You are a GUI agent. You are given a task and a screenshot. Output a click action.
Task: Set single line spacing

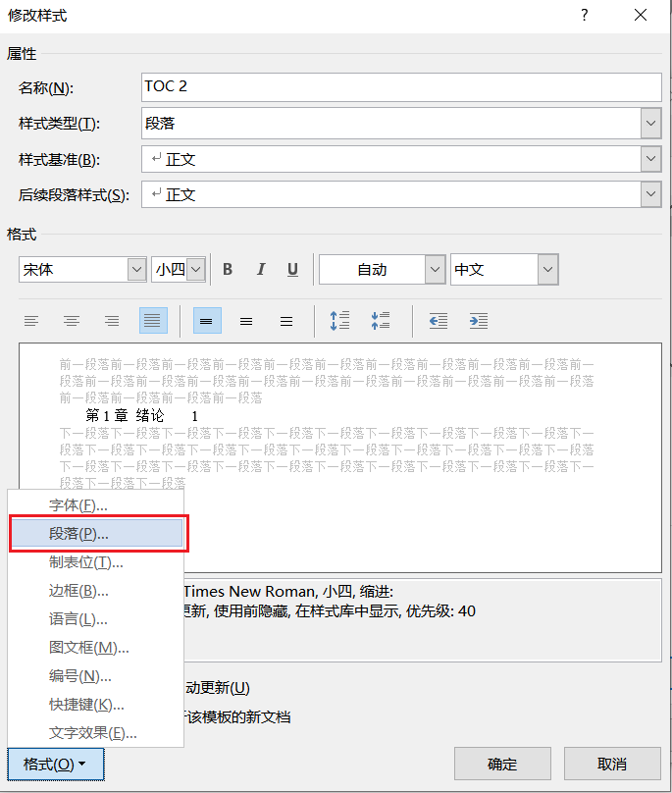[206, 321]
